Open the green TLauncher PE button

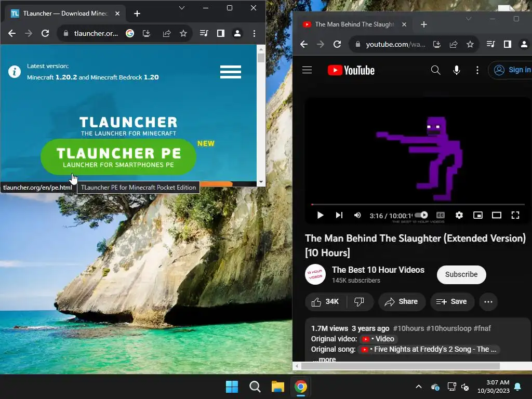(x=118, y=157)
